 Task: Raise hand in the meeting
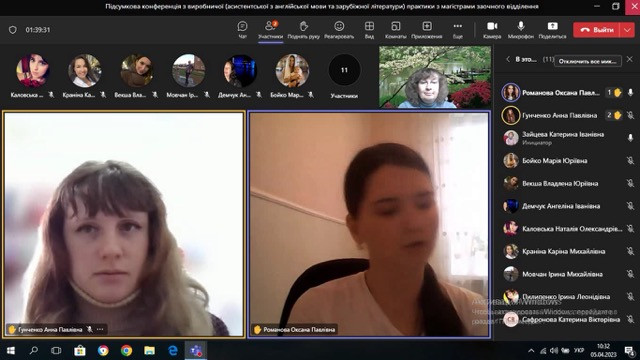pos(303,30)
